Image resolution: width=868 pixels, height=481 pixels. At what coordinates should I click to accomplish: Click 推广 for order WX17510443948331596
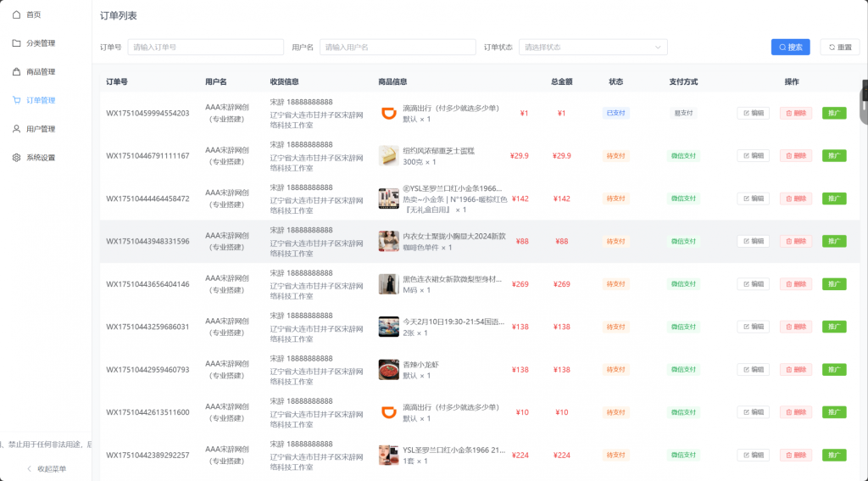[x=834, y=241]
